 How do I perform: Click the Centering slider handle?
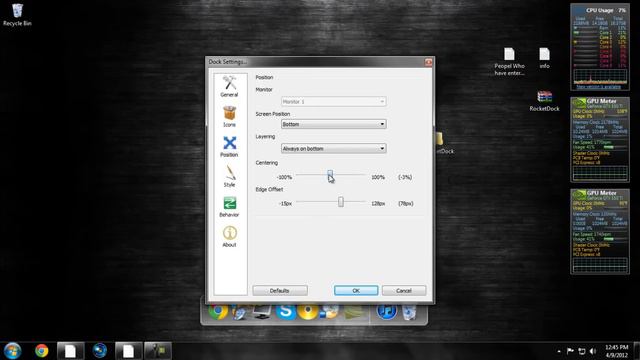click(330, 175)
